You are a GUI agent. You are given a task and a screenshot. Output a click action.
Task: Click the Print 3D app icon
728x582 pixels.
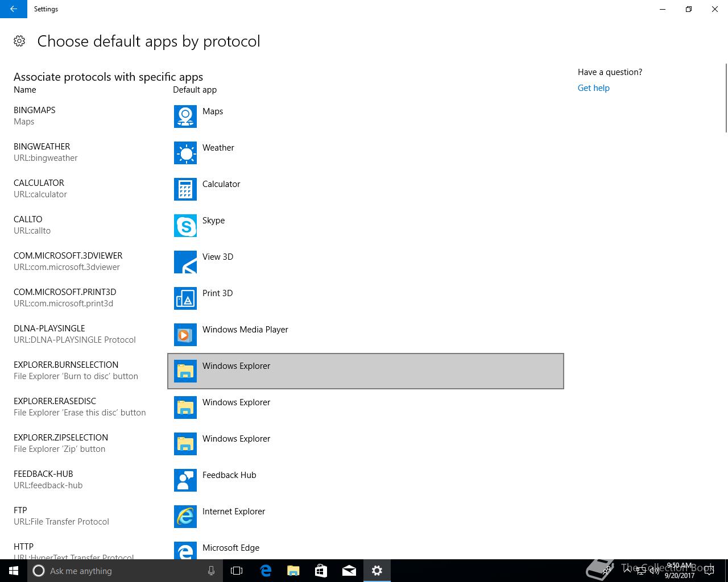tap(185, 298)
